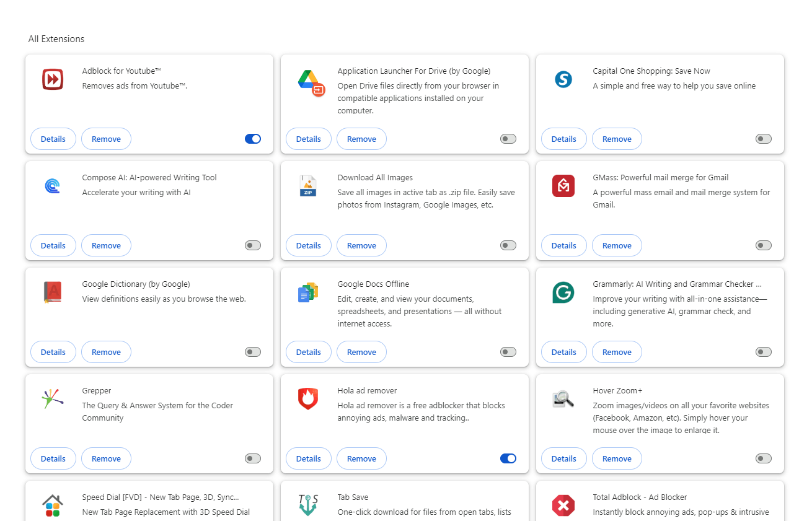Image resolution: width=812 pixels, height=521 pixels.
Task: Click the Download All Images zip icon
Action: coord(308,186)
